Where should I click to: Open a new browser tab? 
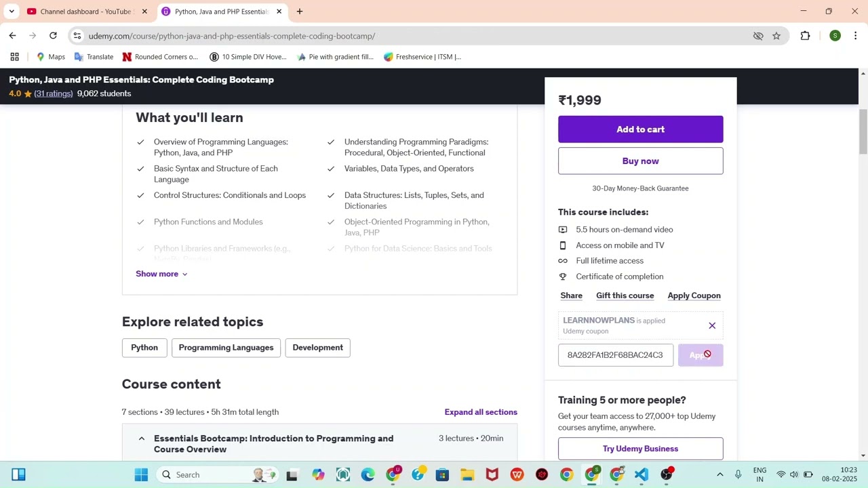click(300, 12)
